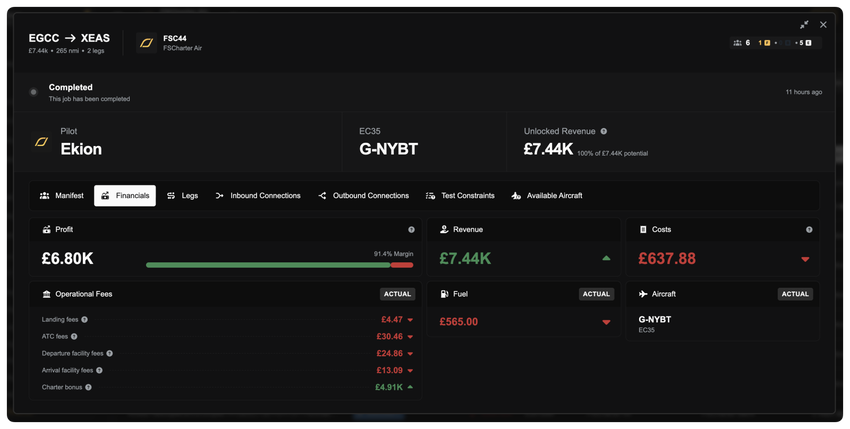
Task: Open the Inbound Connections tab
Action: coord(257,196)
